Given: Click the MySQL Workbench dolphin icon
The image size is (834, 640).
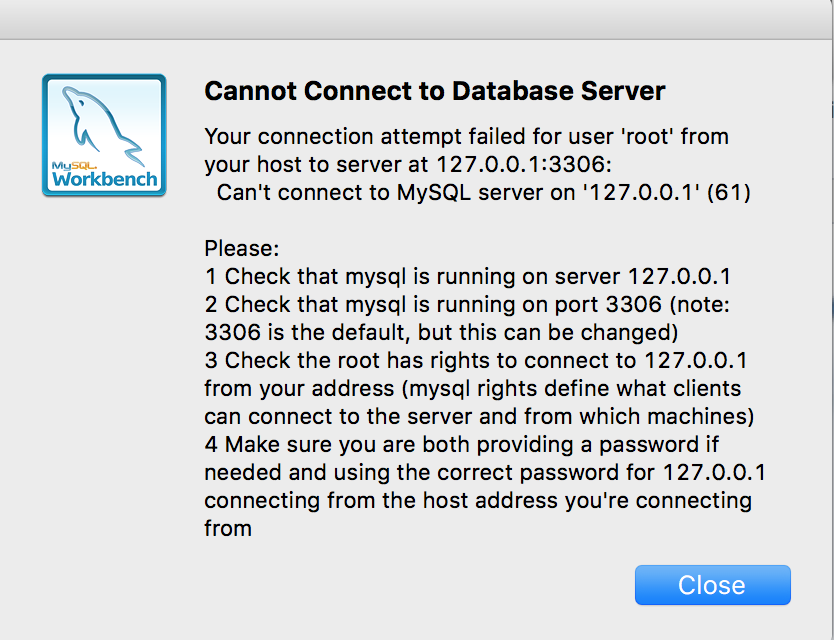Looking at the screenshot, I should 104,135.
